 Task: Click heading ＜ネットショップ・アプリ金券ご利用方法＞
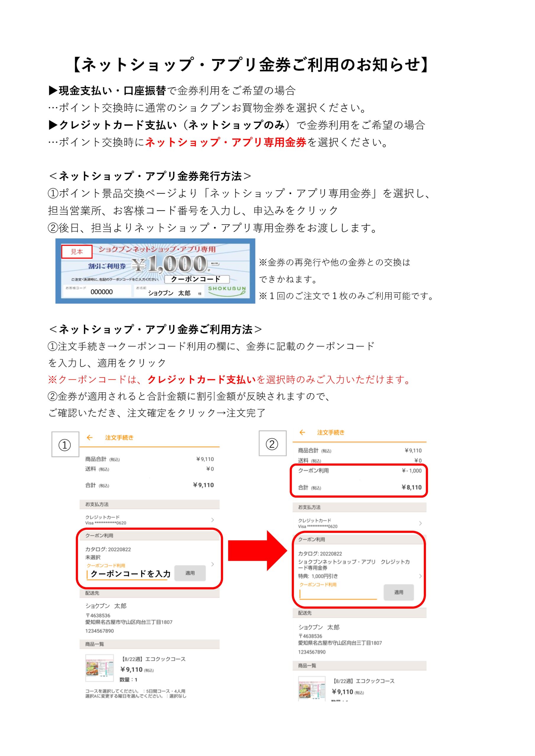tap(155, 329)
